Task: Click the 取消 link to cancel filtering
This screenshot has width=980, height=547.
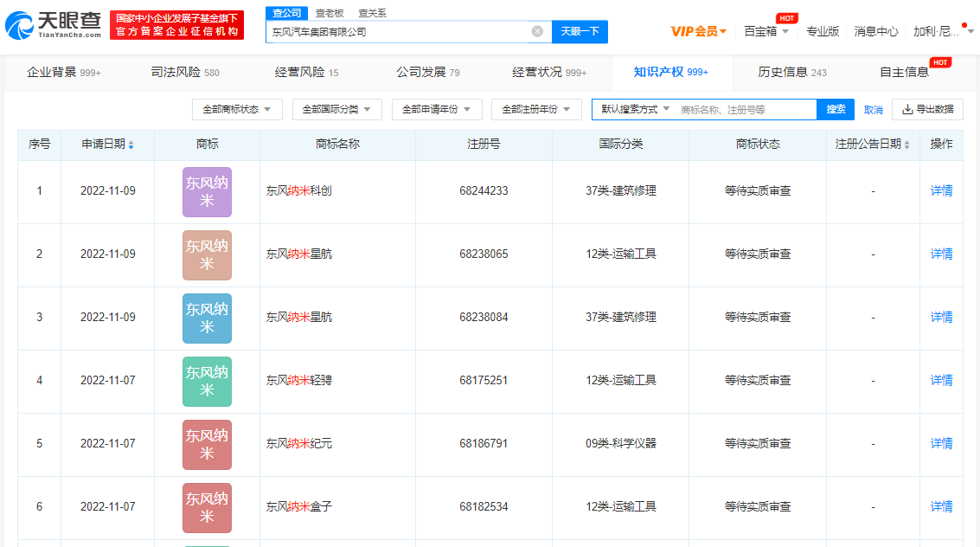Action: [872, 109]
